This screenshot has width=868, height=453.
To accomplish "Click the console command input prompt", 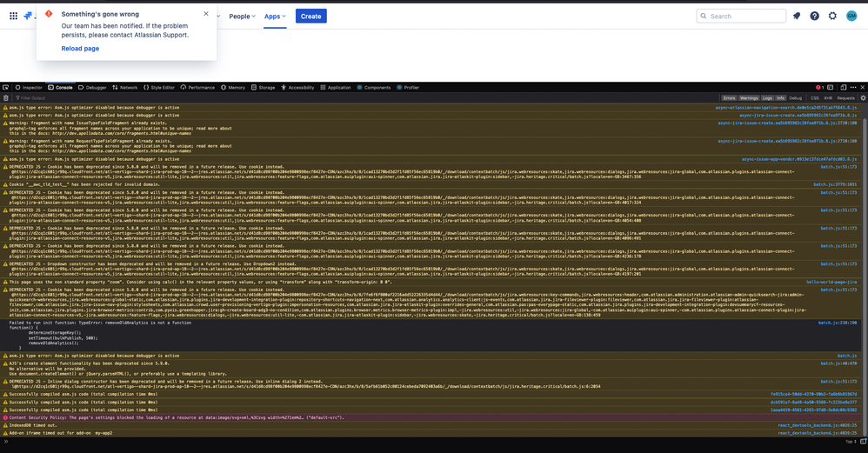I will click(421, 442).
